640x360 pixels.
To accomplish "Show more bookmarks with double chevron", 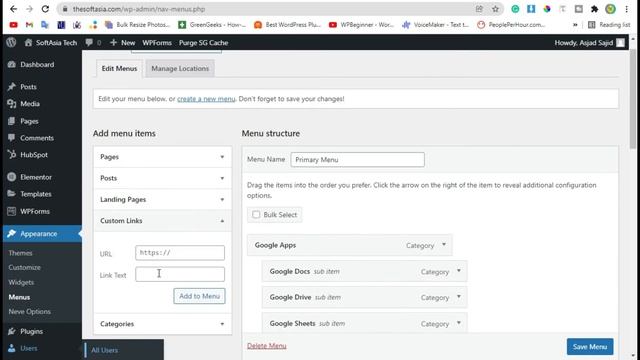I will pos(575,25).
